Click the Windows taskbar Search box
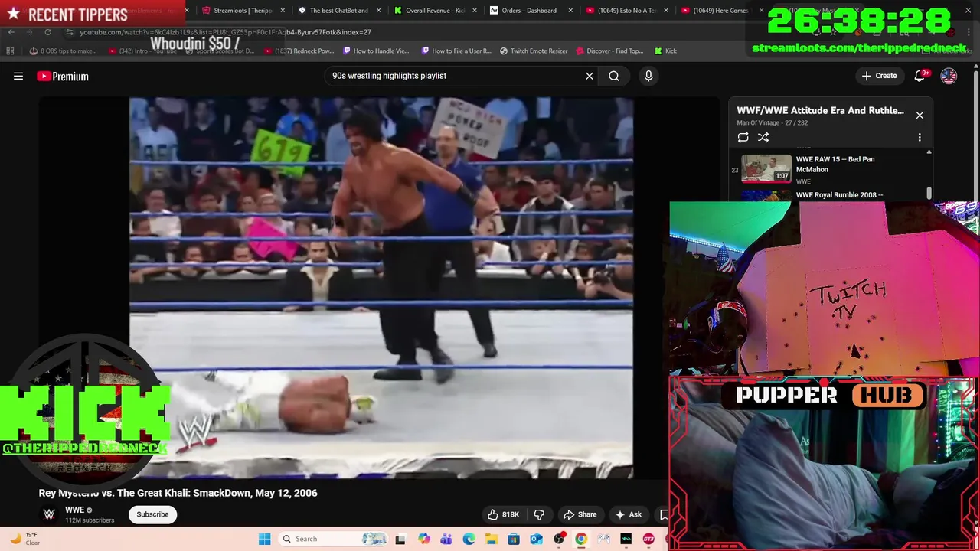 (333, 539)
